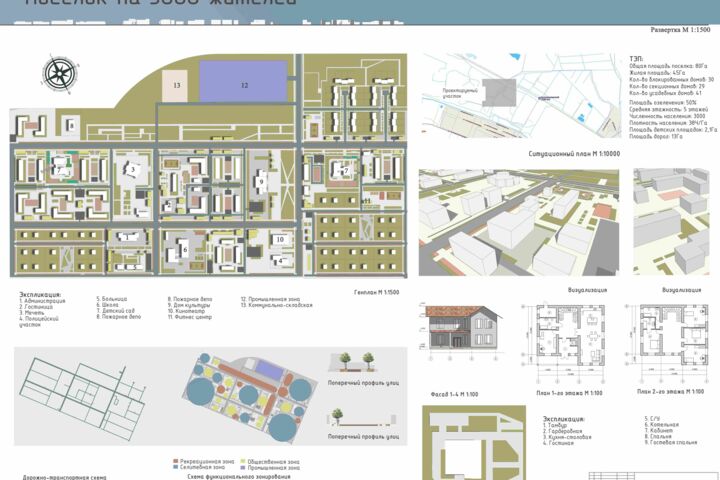The width and height of the screenshot is (720, 480).
Task: Click the brown recreational zone legend swatch
Action: coord(175,461)
